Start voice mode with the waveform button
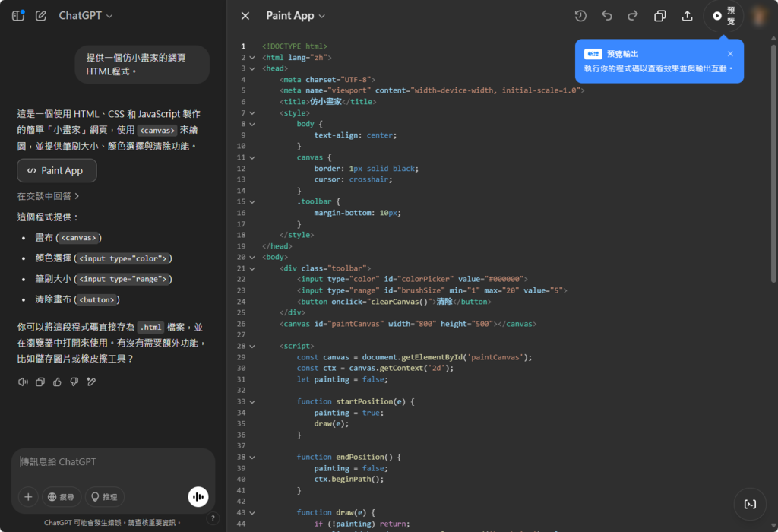The image size is (778, 532). pyautogui.click(x=198, y=497)
